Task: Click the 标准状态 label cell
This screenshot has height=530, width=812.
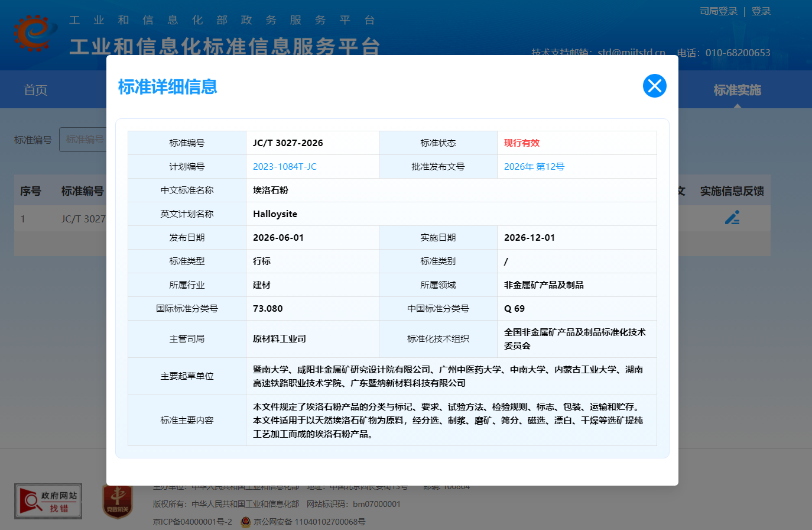Action: [x=438, y=143]
